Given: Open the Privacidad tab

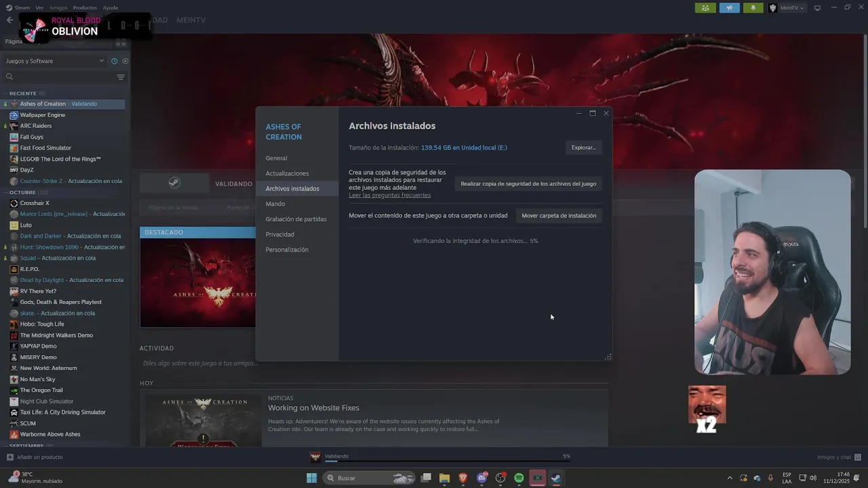Looking at the screenshot, I should click(x=279, y=235).
